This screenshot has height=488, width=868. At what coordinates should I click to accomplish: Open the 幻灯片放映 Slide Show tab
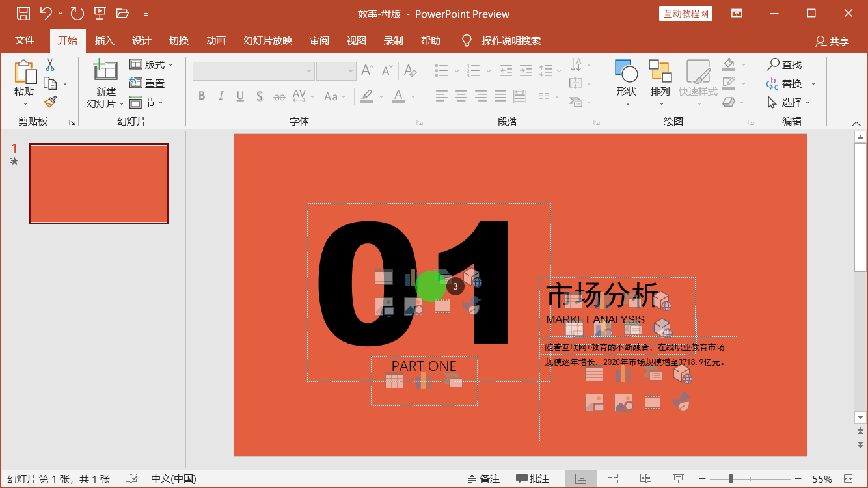pyautogui.click(x=267, y=40)
